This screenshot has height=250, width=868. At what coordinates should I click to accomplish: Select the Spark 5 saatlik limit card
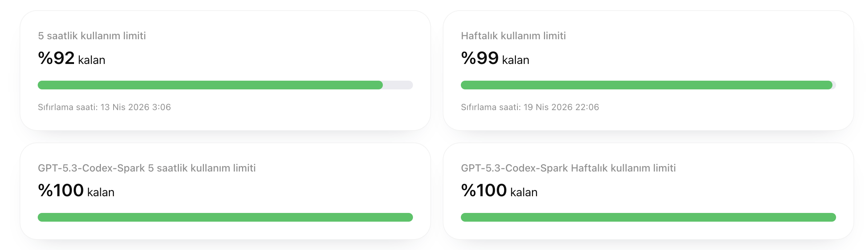(225, 191)
